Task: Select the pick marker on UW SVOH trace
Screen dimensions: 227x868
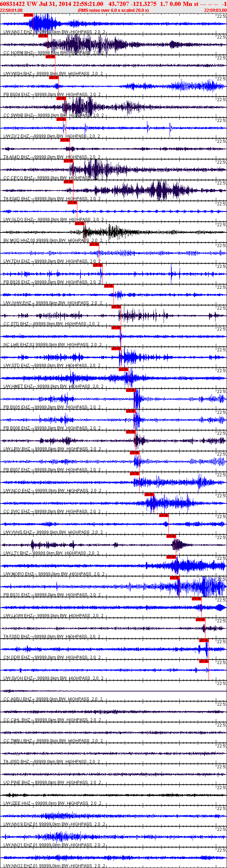Action: 204,661
